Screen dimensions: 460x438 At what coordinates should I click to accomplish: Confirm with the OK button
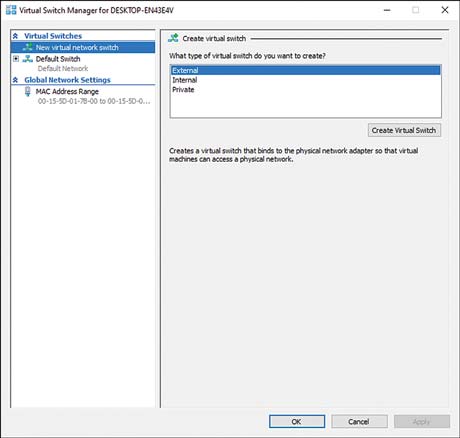coord(297,421)
